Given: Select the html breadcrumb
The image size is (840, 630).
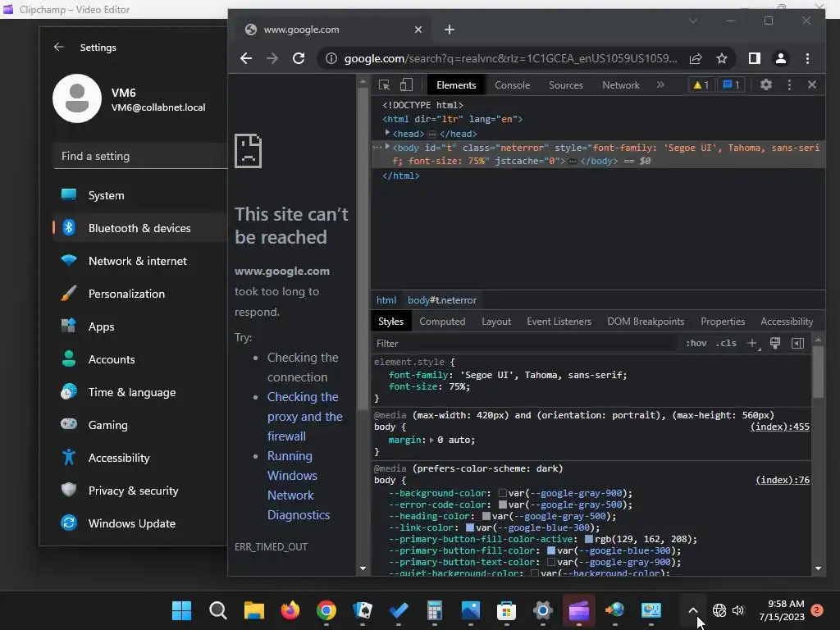Looking at the screenshot, I should click(386, 300).
